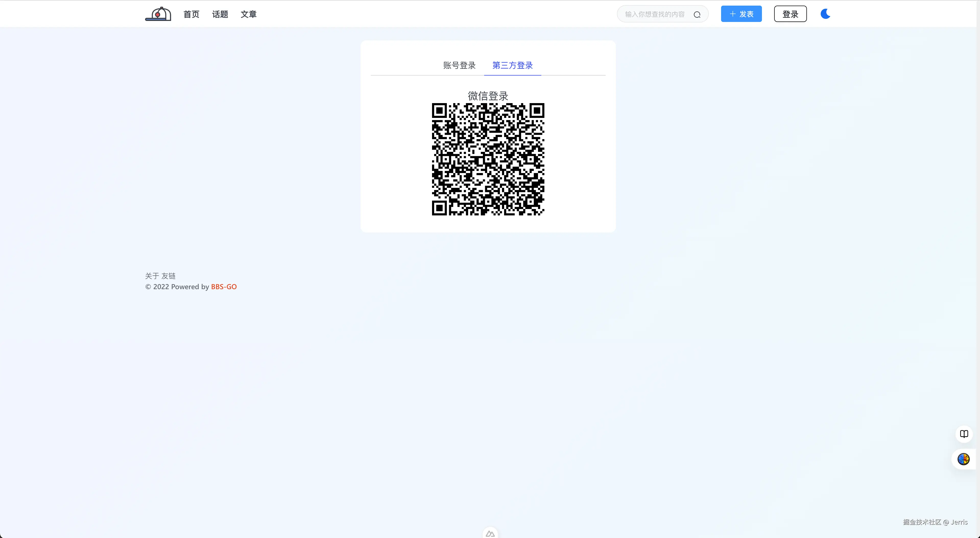Image resolution: width=980 pixels, height=538 pixels.
Task: Visit the BBS-GO link in footer
Action: [x=224, y=287]
